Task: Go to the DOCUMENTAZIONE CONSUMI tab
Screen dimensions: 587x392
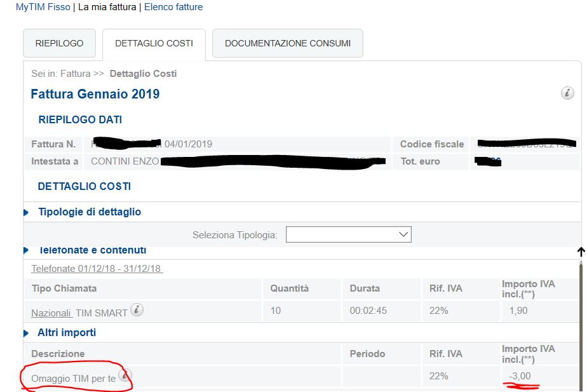Action: click(x=287, y=43)
